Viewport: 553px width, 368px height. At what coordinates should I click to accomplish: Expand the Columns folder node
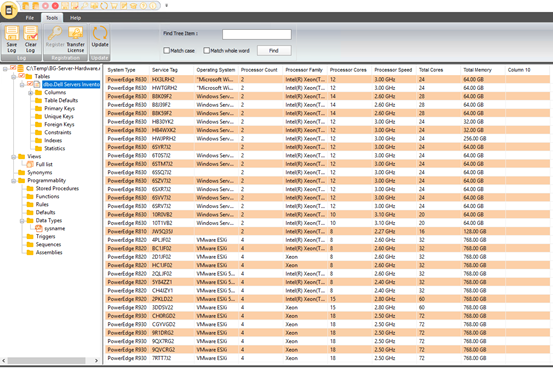(x=30, y=92)
